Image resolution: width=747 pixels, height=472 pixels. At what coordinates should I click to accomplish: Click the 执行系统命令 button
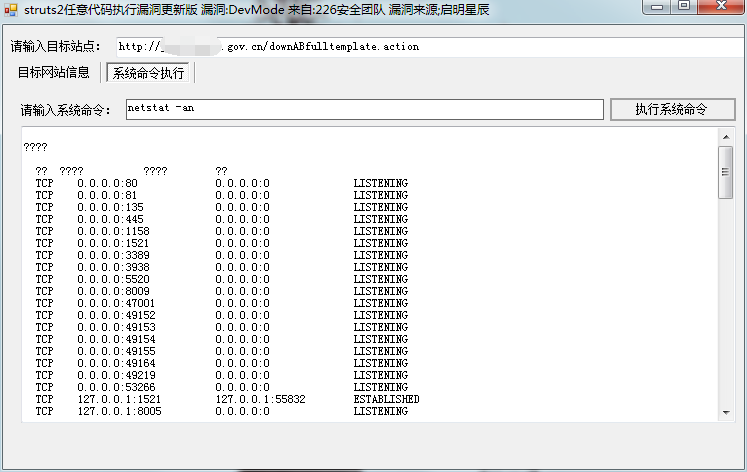672,110
